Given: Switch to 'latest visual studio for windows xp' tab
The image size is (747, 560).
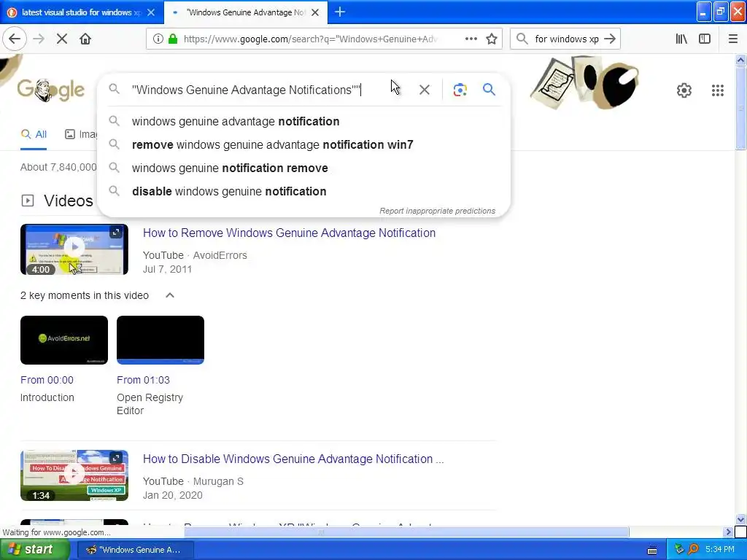Looking at the screenshot, I should coord(82,12).
